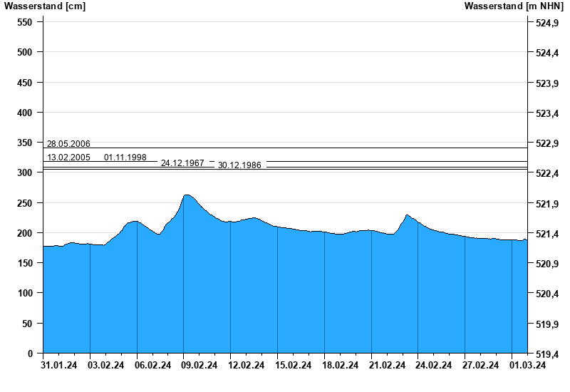This screenshot has width=570, height=392.
Task: Select the 21.02.24 x-axis date
Action: (387, 366)
